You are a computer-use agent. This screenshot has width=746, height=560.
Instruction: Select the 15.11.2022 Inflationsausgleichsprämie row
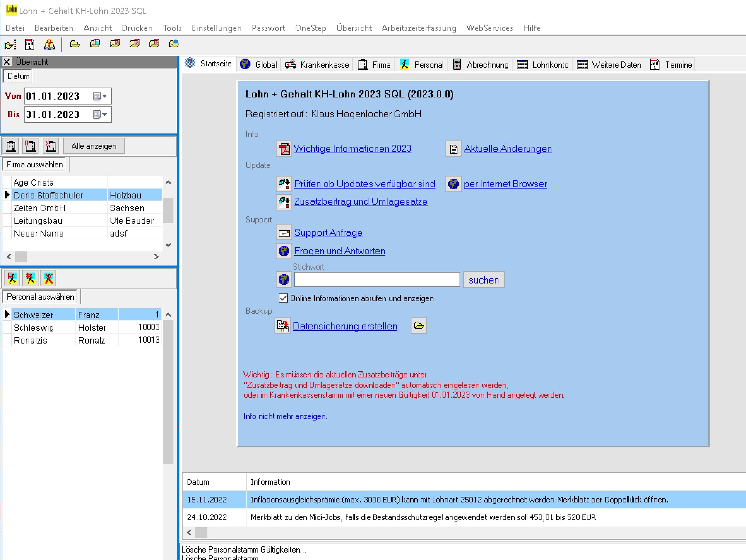pyautogui.click(x=464, y=500)
